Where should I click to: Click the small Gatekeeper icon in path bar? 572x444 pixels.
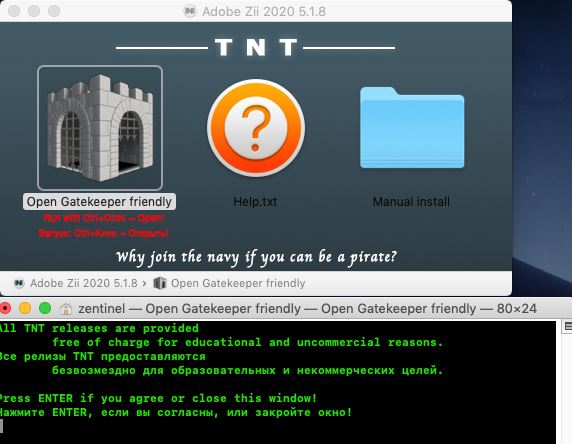tap(160, 283)
